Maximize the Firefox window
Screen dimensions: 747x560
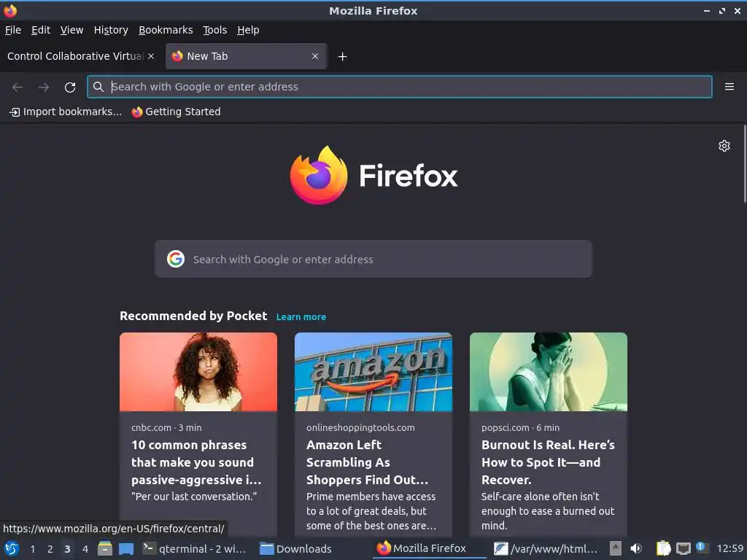pyautogui.click(x=722, y=11)
